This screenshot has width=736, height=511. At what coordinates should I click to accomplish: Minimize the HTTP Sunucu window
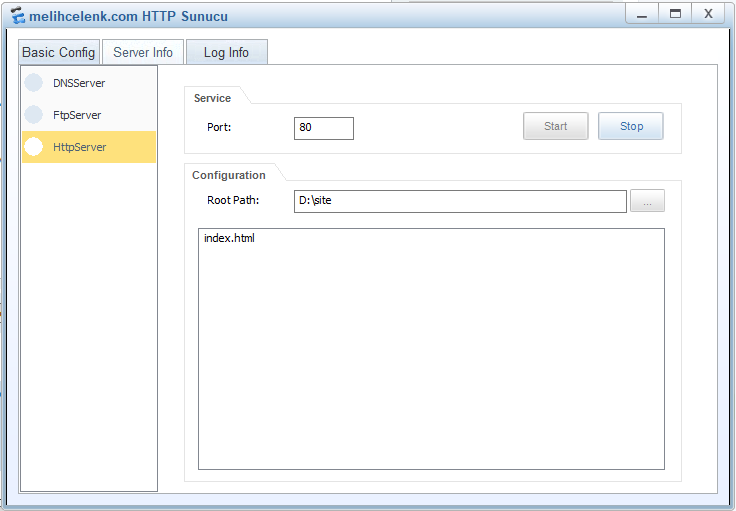(x=643, y=14)
